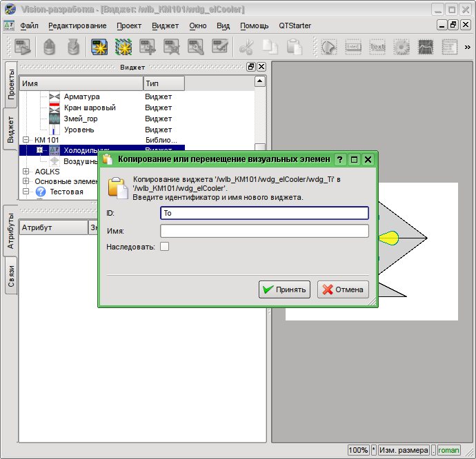This screenshot has width=476, height=459.
Task: Click the Арматура valve icon in tree
Action: tap(54, 97)
